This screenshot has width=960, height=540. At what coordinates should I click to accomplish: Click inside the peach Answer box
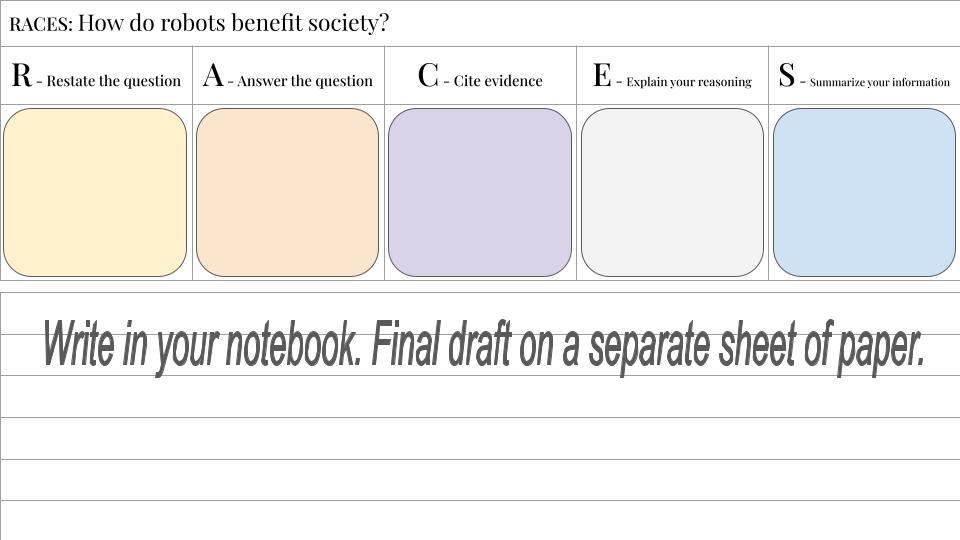click(287, 192)
